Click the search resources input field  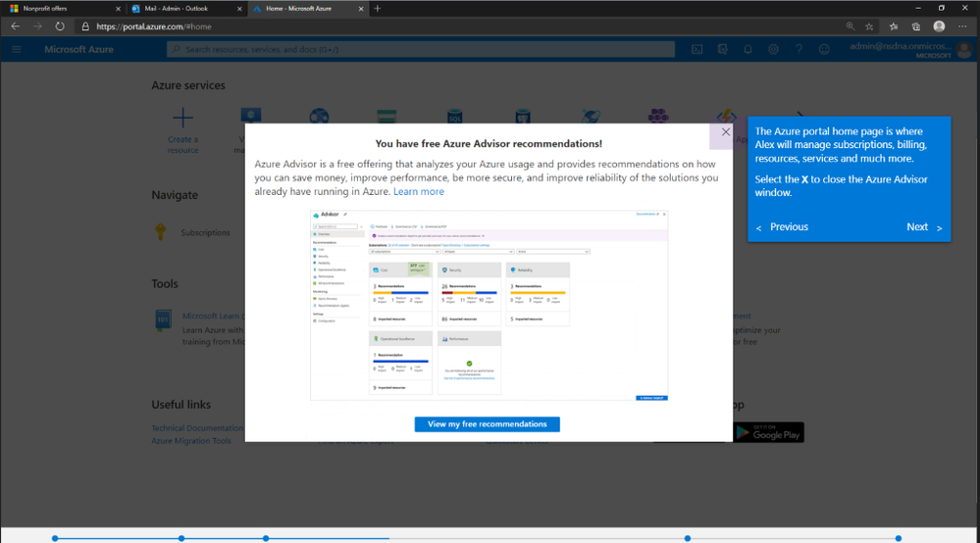coord(421,49)
